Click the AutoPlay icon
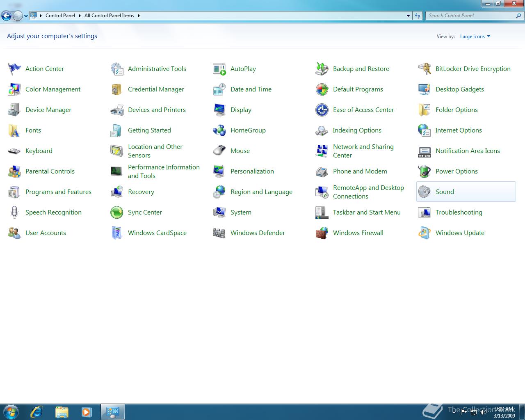The image size is (525, 420). pos(219,69)
